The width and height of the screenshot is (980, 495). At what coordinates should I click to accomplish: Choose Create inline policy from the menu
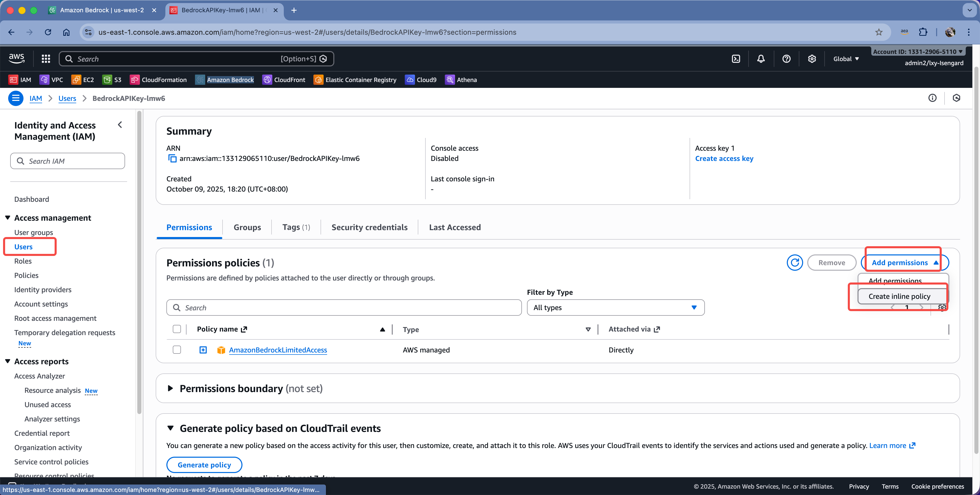[x=899, y=296]
